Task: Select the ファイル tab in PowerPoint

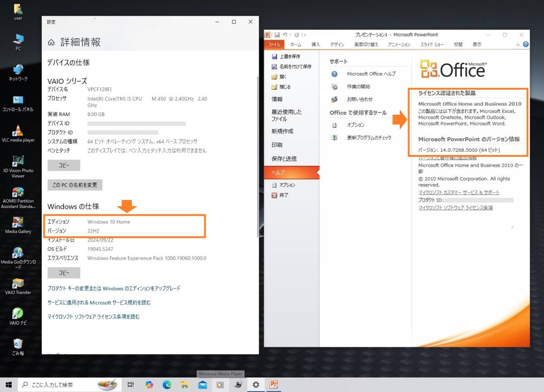Action: click(x=274, y=44)
